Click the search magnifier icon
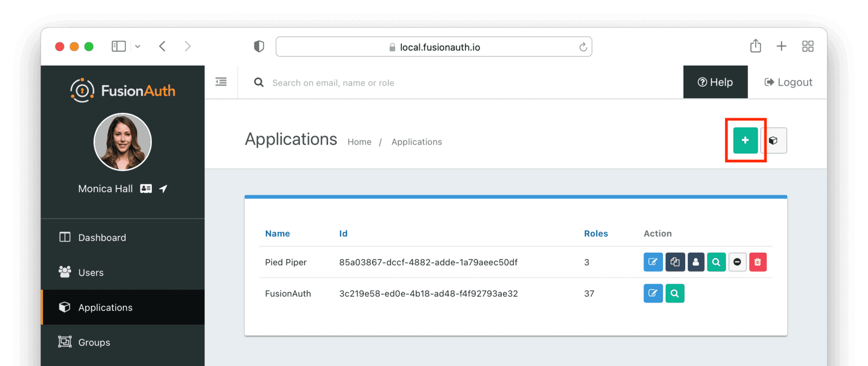Viewport: 868px width, 366px height. pyautogui.click(x=259, y=82)
